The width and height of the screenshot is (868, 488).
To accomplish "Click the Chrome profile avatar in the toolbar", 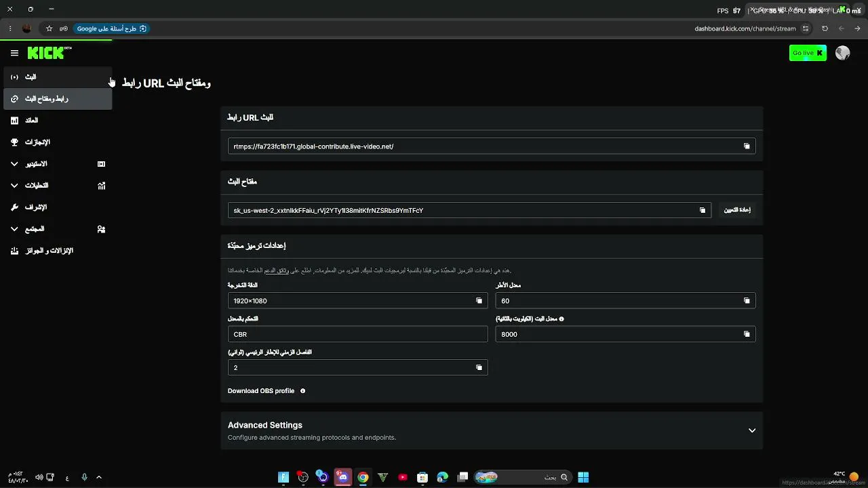I will (26, 28).
